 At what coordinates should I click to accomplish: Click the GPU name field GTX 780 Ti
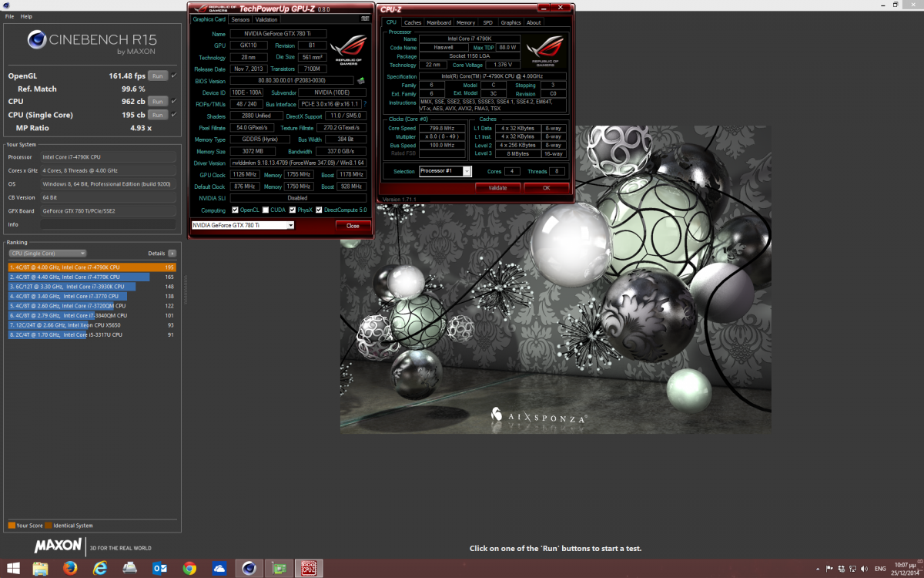(x=278, y=34)
